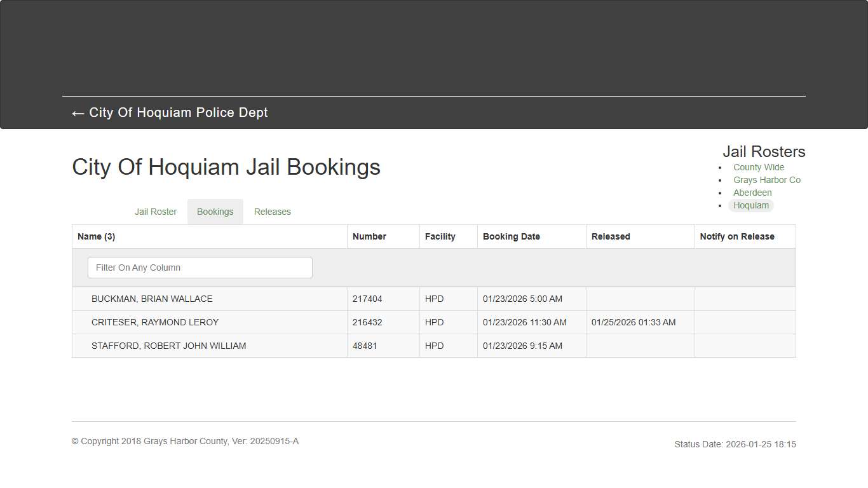Sort bookings by the Name column
Viewport: 868px width, 488px height.
[x=96, y=236]
